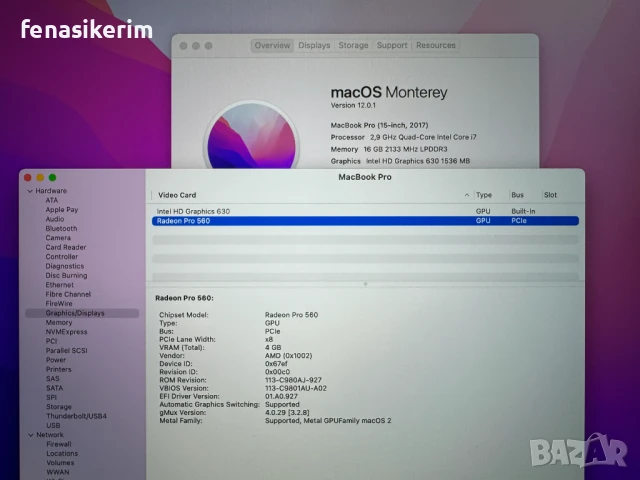Click the Slot column header
Image resolution: width=640 pixels, height=480 pixels.
pos(550,195)
